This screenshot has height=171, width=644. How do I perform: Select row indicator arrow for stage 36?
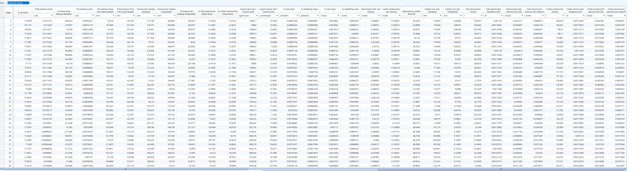(x=2, y=166)
